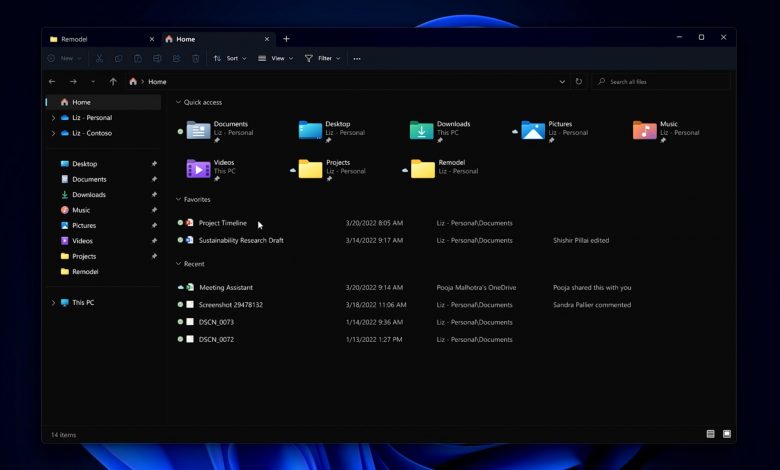Collapse the Favorites section

pyautogui.click(x=178, y=200)
